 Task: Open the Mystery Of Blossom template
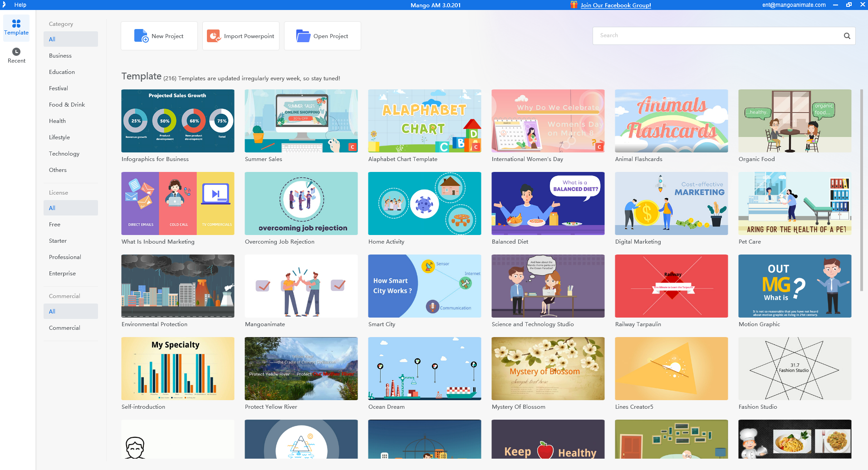(548, 368)
